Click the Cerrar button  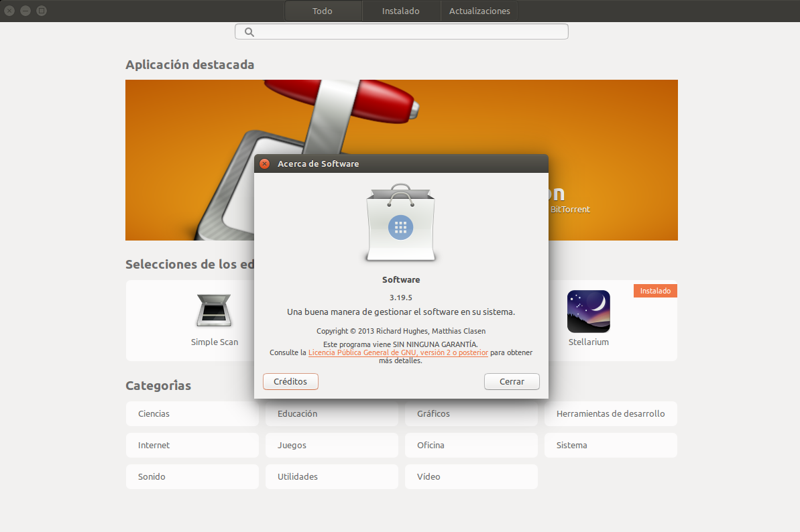tap(512, 381)
